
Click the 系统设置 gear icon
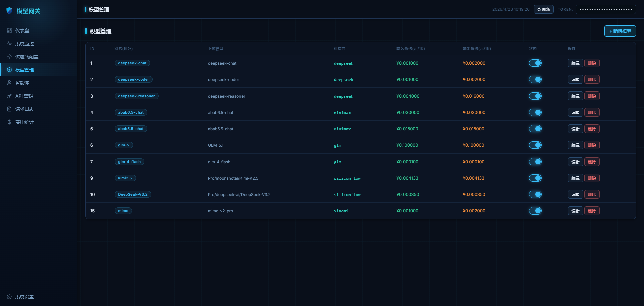click(9, 297)
